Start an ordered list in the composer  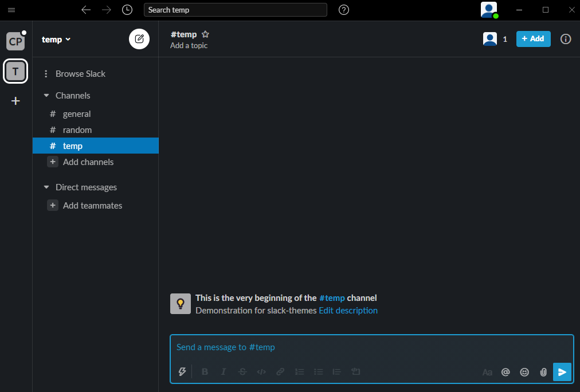pos(299,372)
